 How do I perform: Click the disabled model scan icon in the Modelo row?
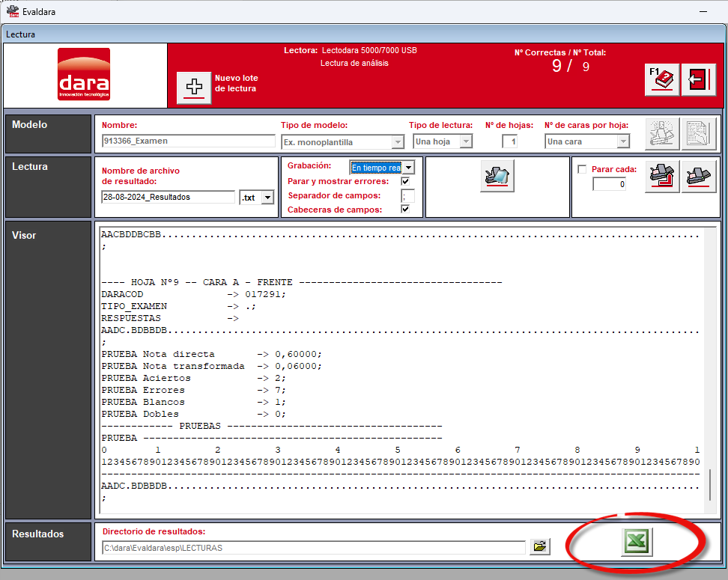662,134
